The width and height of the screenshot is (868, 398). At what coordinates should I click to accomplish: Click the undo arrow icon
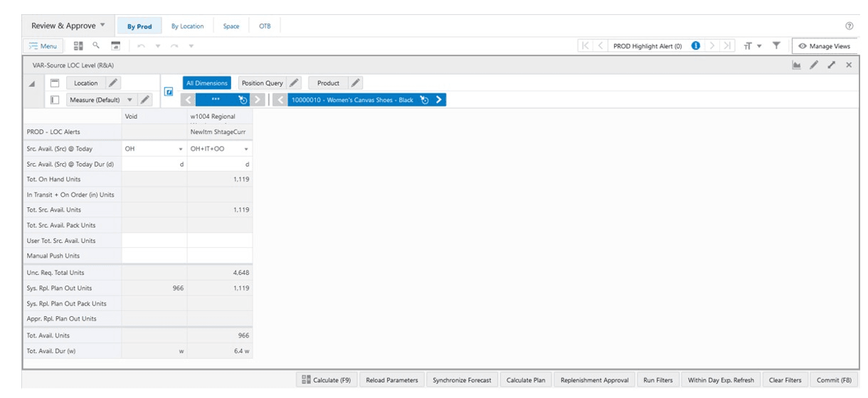(x=140, y=46)
